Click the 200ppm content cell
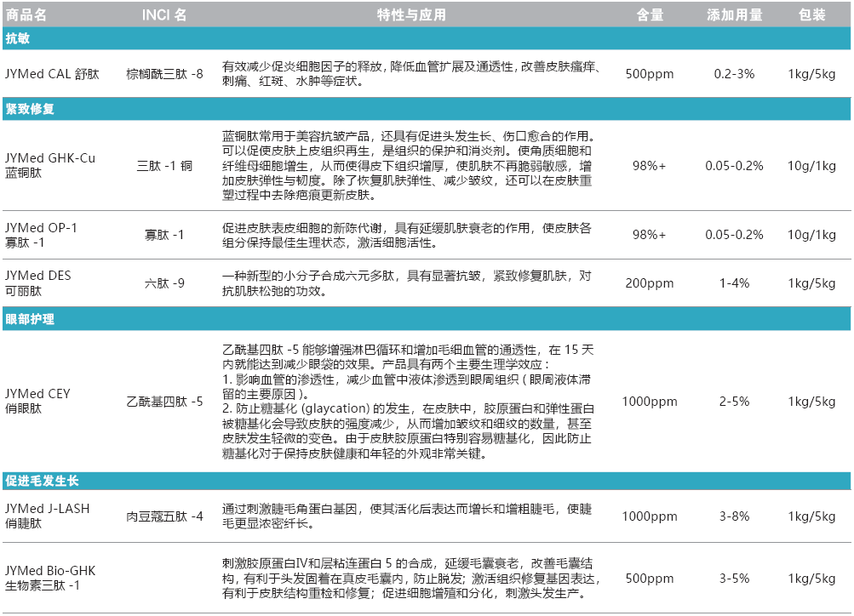The height and width of the screenshot is (616, 854). pos(649,283)
